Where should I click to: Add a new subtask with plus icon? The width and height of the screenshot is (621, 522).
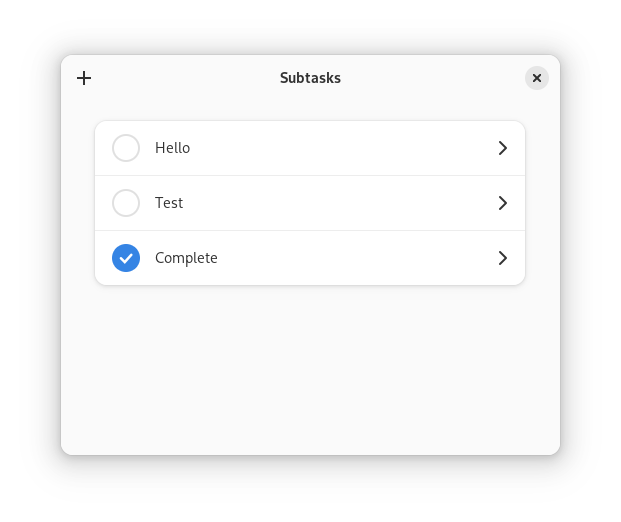[84, 78]
